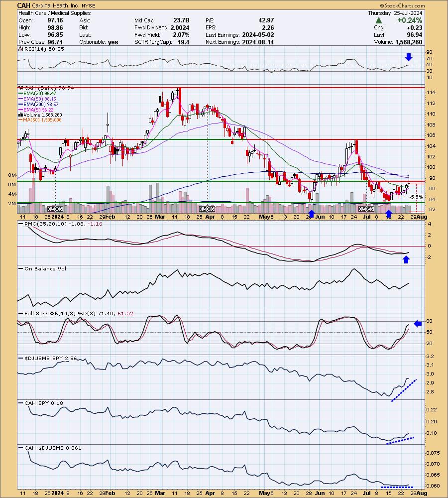Viewport: 448px width, 498px height.
Task: Click the 0.5056 dividend marker label
Action: [x=366, y=209]
